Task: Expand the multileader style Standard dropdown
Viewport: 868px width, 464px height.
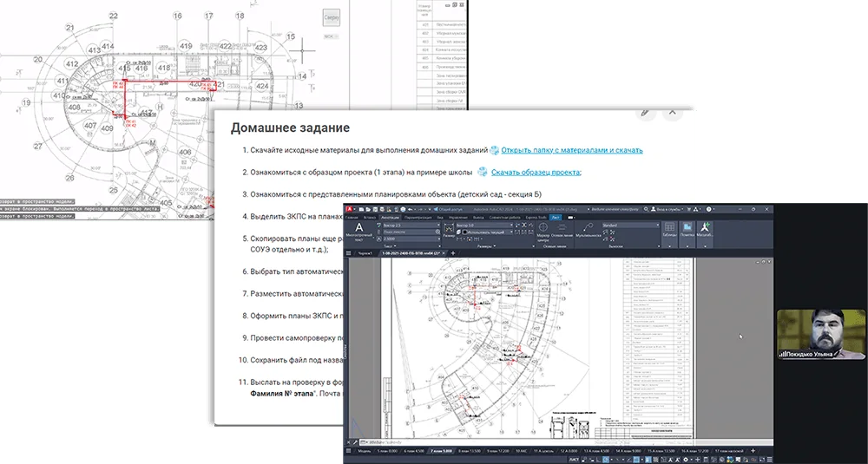Action: pyautogui.click(x=658, y=225)
